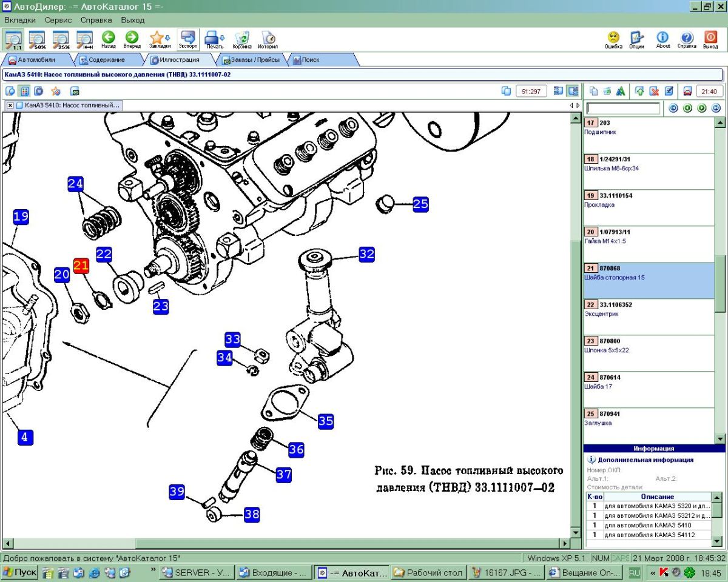
Task: Click callout 35 on the illustration
Action: click(326, 421)
